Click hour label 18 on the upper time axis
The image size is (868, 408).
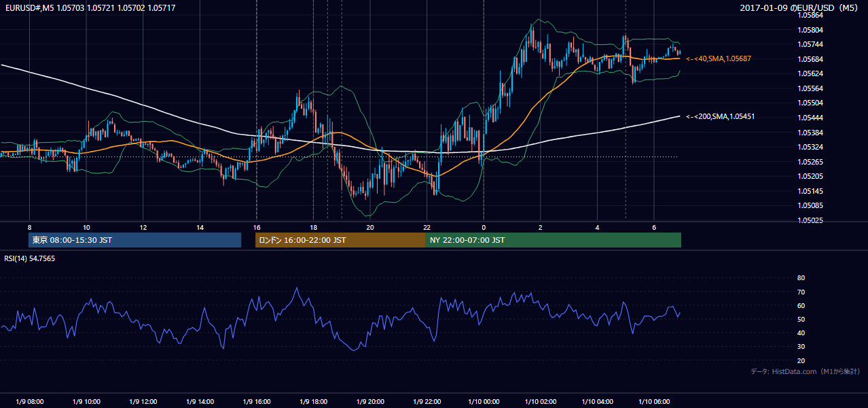click(313, 227)
